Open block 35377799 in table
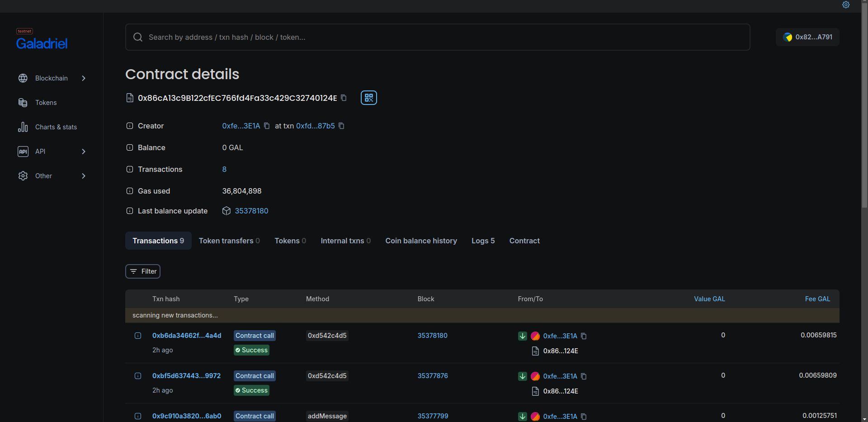This screenshot has width=868, height=422. (x=433, y=416)
